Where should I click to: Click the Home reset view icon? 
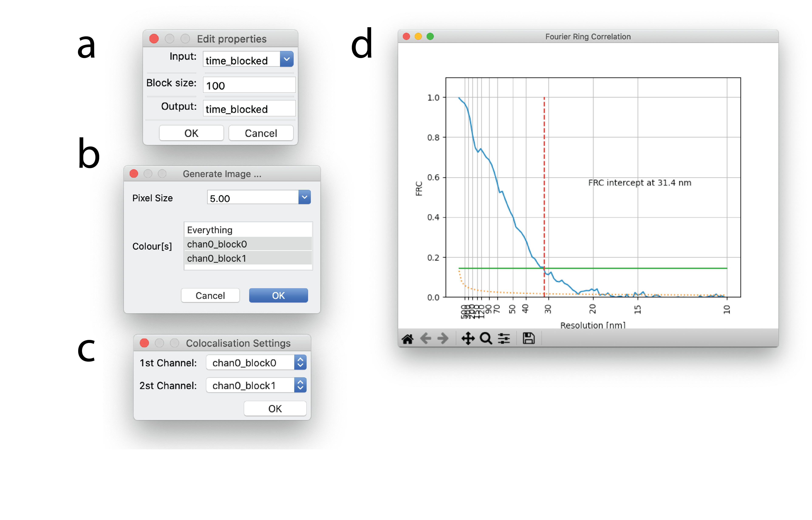tap(407, 339)
